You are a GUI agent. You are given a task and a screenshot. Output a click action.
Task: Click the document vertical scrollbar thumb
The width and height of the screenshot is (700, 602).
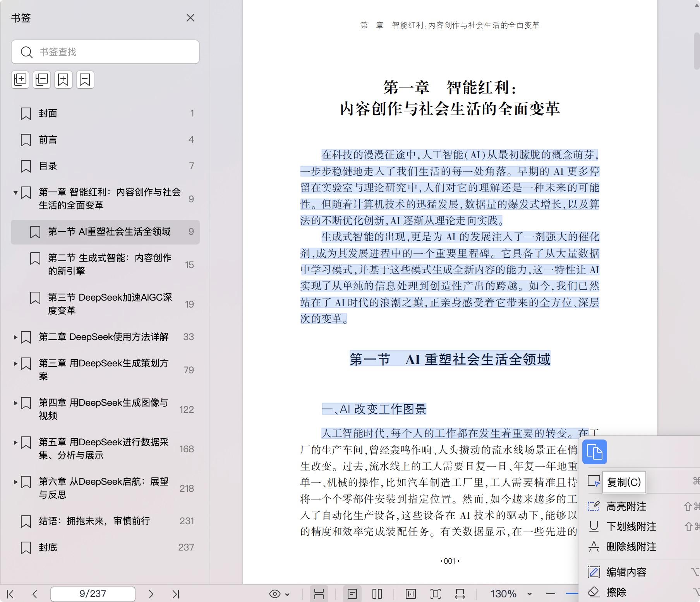pyautogui.click(x=696, y=50)
